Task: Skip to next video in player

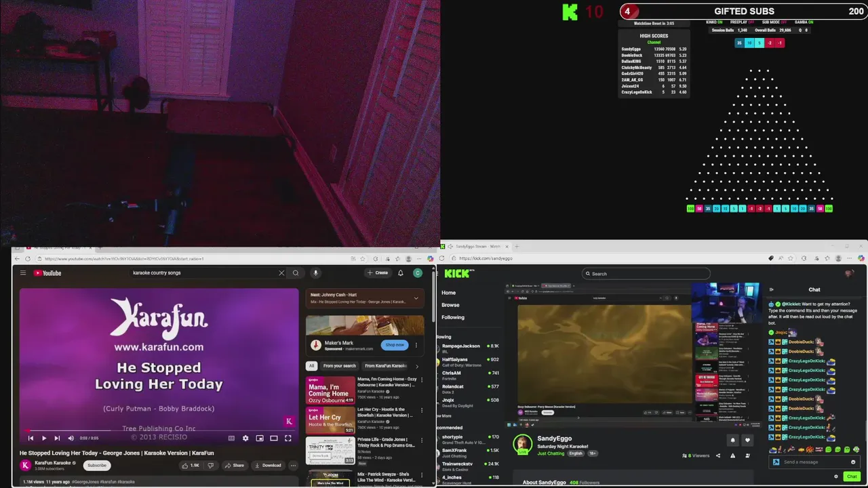Action: (x=57, y=439)
